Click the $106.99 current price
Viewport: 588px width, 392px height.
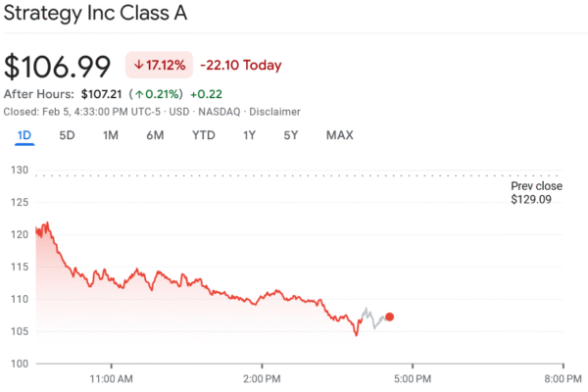[x=59, y=66]
